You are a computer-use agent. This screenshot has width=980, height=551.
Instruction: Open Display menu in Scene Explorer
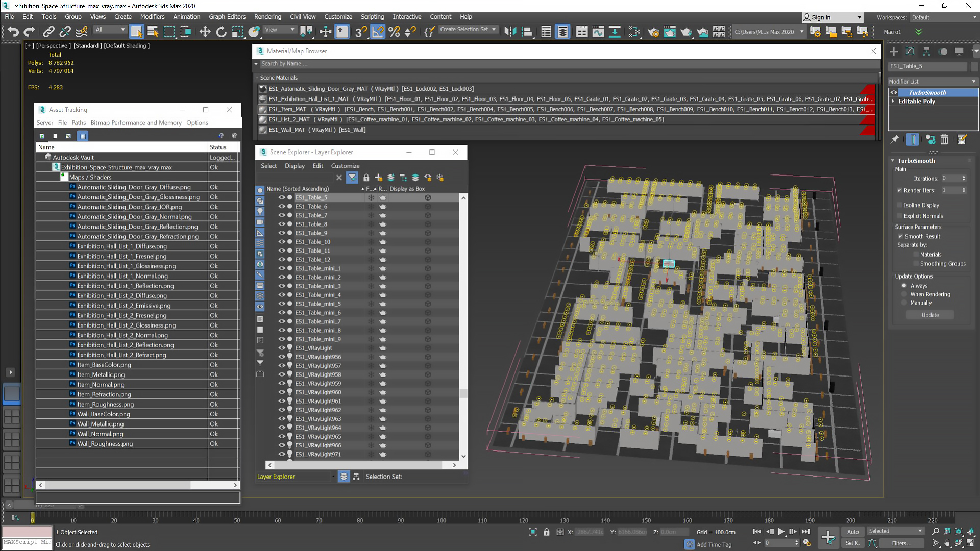(x=295, y=166)
